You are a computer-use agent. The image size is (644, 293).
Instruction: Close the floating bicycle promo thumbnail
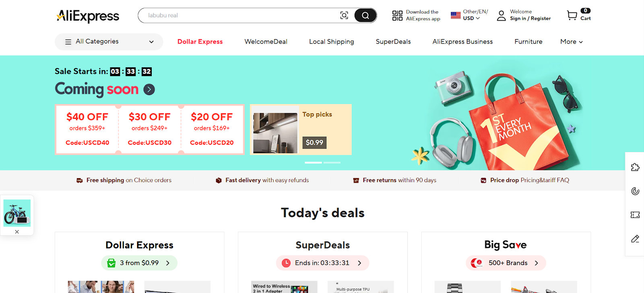pos(17,232)
